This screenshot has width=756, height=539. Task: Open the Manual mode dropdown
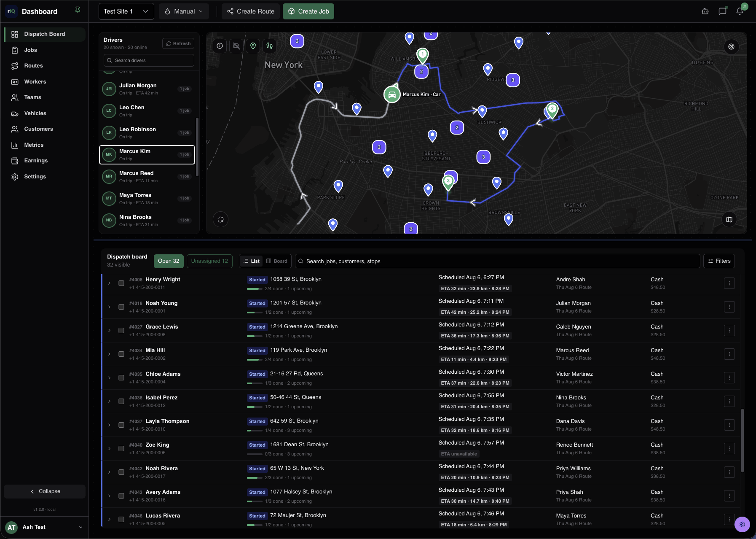coord(184,11)
